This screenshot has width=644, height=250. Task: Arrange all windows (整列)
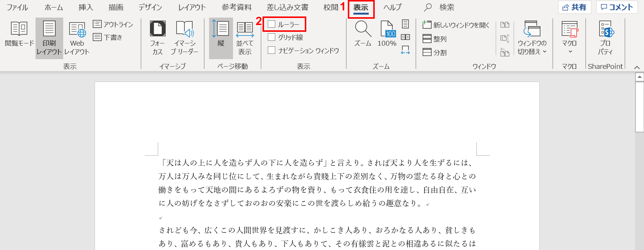(435, 39)
